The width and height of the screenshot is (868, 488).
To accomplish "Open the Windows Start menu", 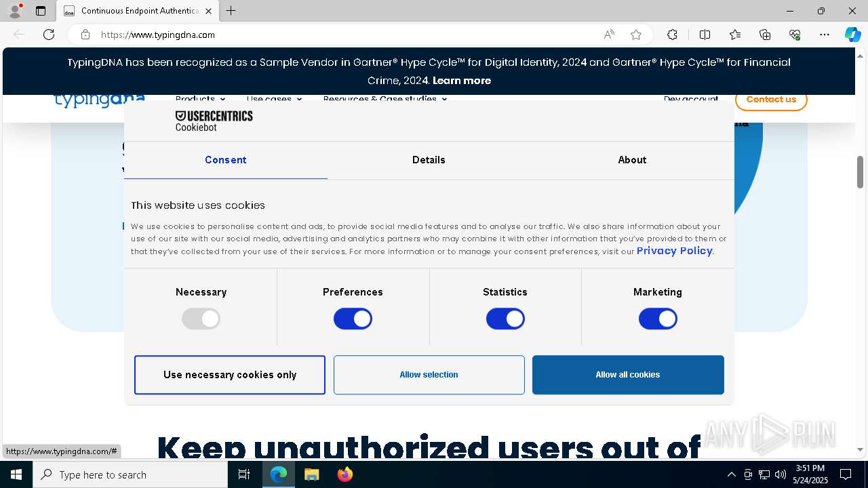I will click(16, 474).
